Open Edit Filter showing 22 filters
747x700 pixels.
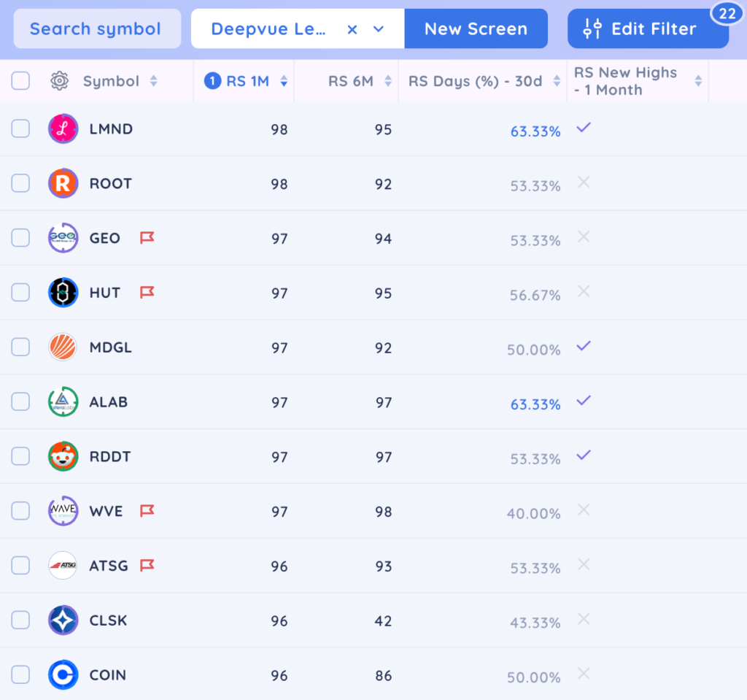pos(647,28)
